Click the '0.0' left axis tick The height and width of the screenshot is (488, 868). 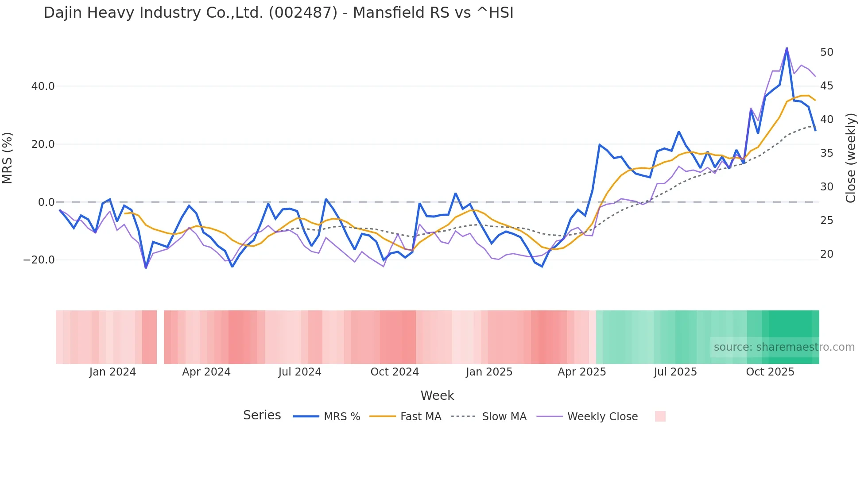pos(46,202)
